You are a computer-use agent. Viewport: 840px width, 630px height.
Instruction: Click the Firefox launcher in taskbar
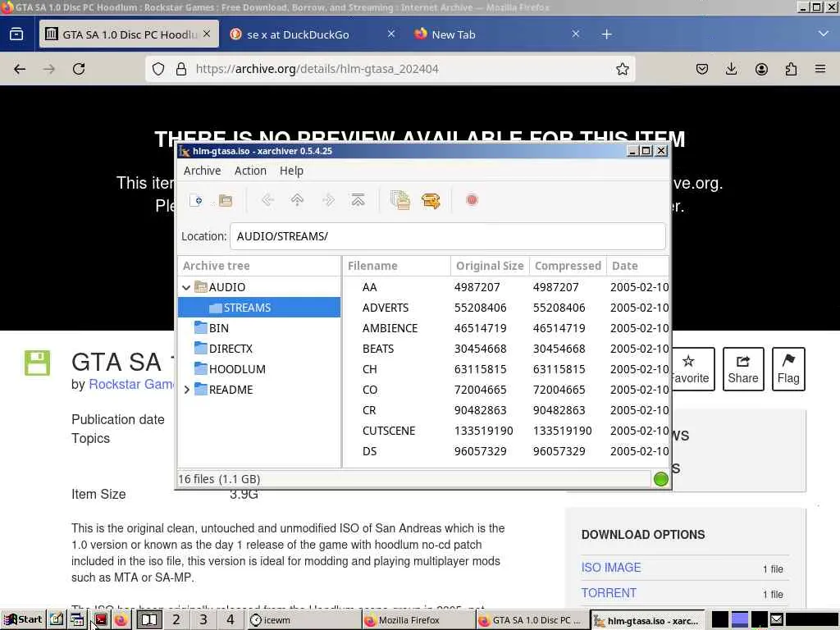click(121, 620)
